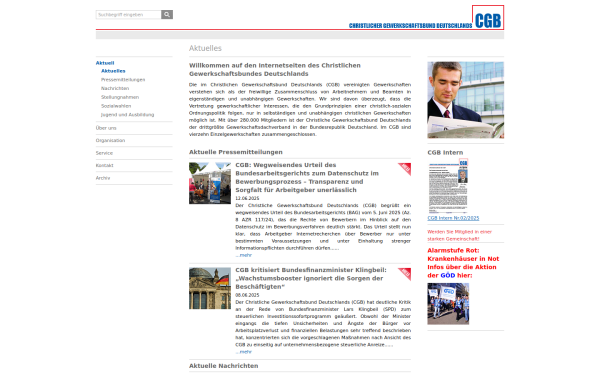The height and width of the screenshot is (375, 600).
Task: Open the Aktuell menu section
Action: click(105, 63)
